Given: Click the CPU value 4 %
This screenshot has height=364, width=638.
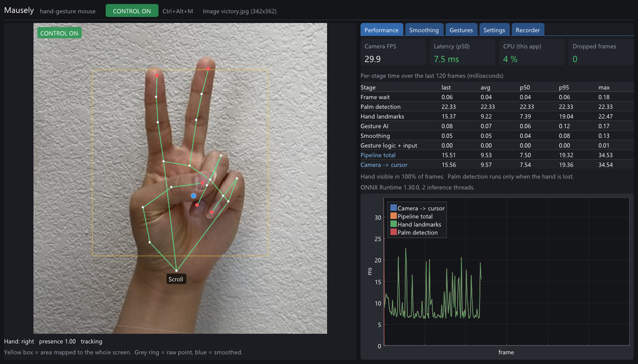Looking at the screenshot, I should [510, 59].
